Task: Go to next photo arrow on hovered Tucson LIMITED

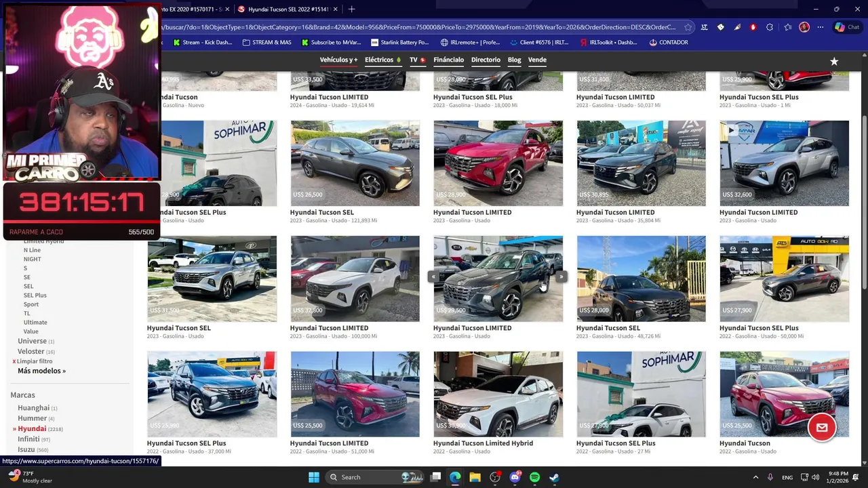Action: (x=561, y=277)
